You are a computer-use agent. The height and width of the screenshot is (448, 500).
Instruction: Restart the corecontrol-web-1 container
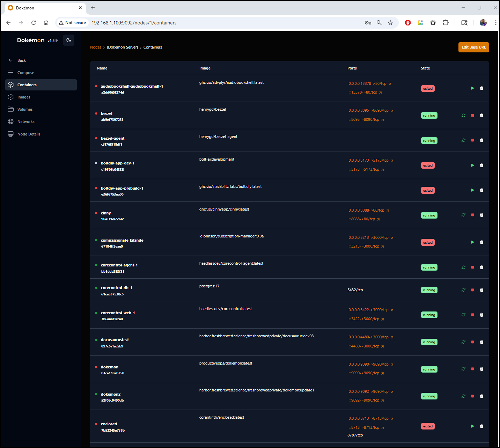point(463,315)
